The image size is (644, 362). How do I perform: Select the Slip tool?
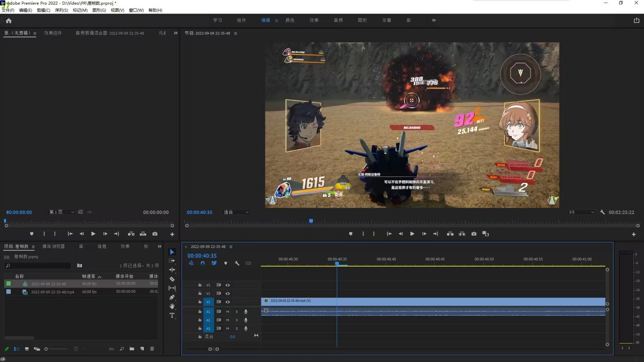172,288
